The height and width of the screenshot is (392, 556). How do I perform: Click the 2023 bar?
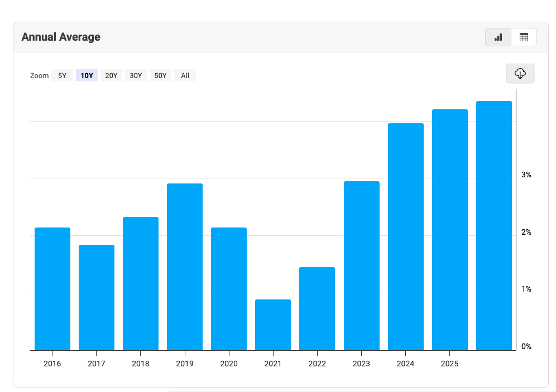(x=361, y=265)
